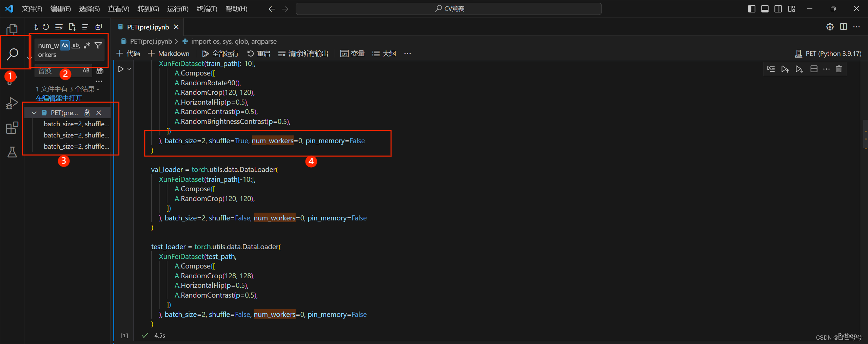Image resolution: width=868 pixels, height=344 pixels.
Task: Open the notebook Outline
Action: tap(384, 53)
